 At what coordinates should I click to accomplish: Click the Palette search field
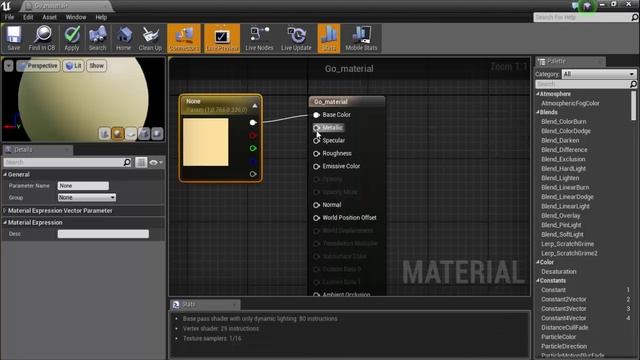pos(586,84)
